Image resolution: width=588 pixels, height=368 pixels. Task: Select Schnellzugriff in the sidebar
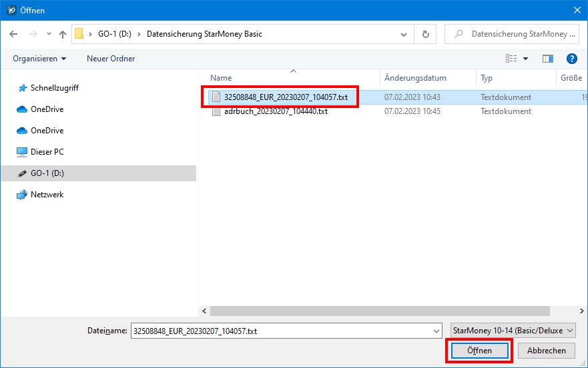[x=55, y=88]
